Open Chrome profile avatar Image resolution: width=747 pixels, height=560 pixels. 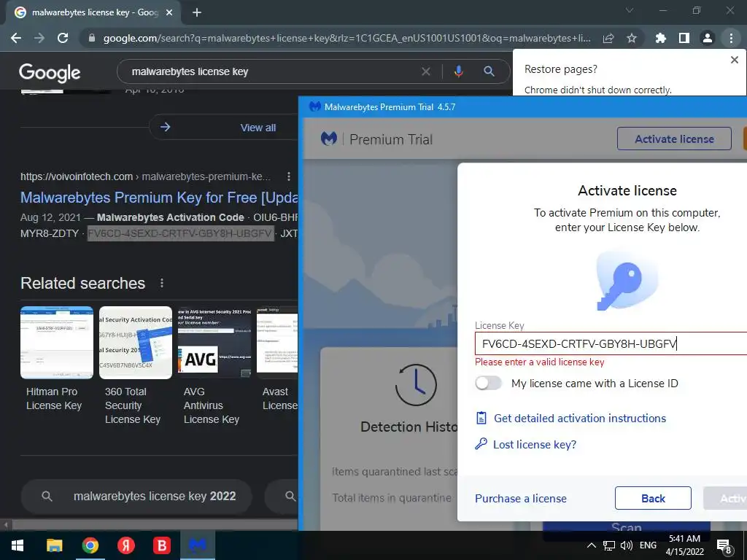708,38
